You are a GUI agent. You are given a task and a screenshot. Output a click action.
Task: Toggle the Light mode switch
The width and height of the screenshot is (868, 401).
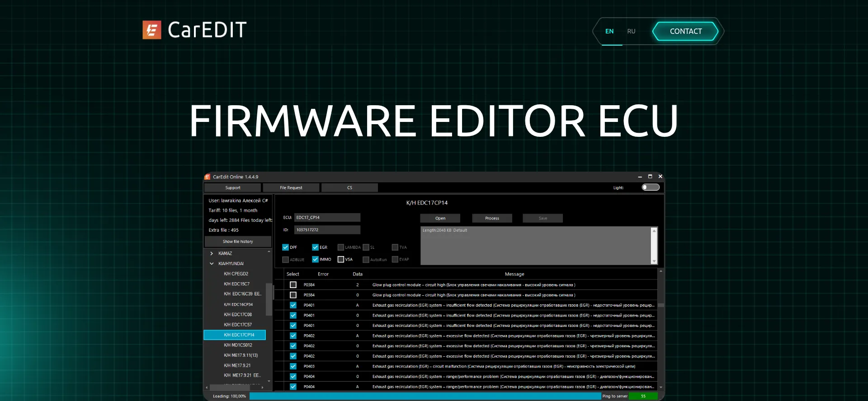(651, 187)
